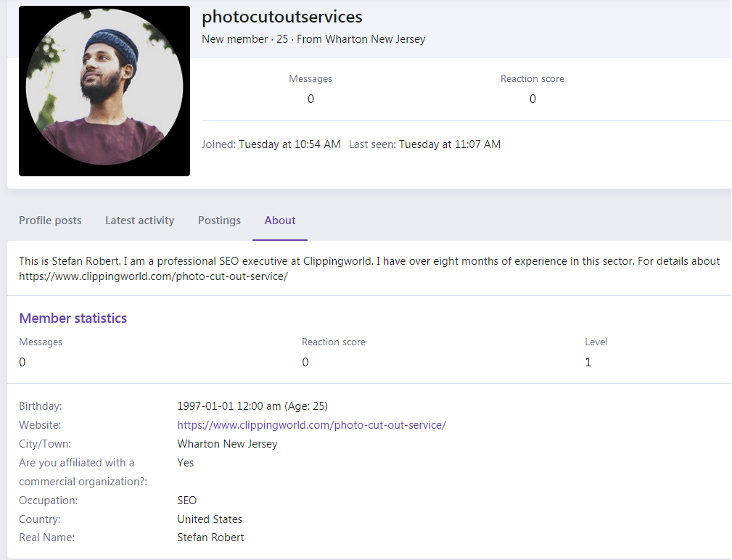This screenshot has width=732, height=560.
Task: Open the Postings tab
Action: point(219,221)
